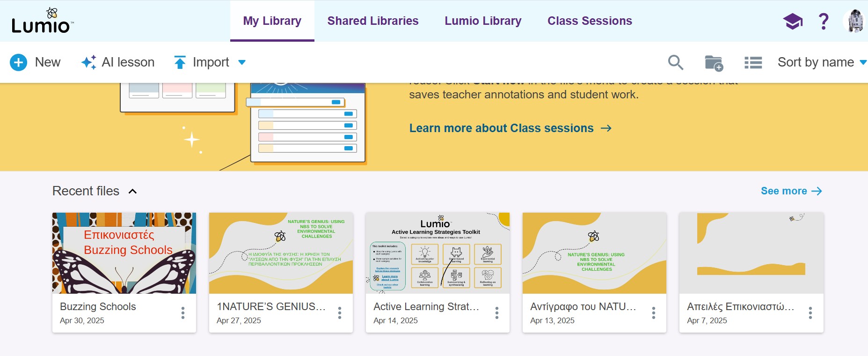This screenshot has height=356, width=868.
Task: Open help question mark icon
Action: pyautogui.click(x=824, y=21)
